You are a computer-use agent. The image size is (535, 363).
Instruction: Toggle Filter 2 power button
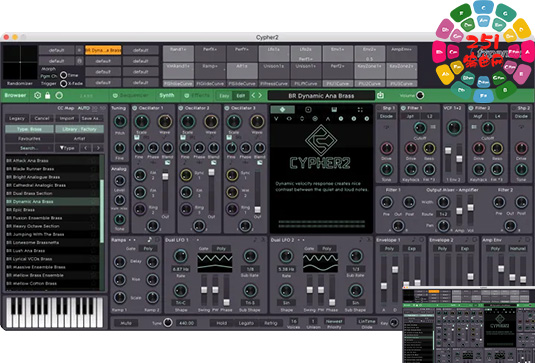tap(471, 108)
